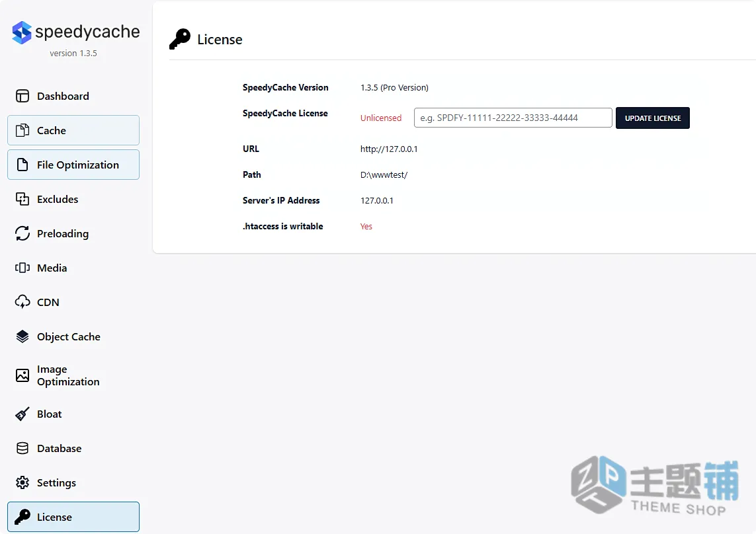The width and height of the screenshot is (756, 534).
Task: Click the key icon beside License heading
Action: tap(180, 39)
